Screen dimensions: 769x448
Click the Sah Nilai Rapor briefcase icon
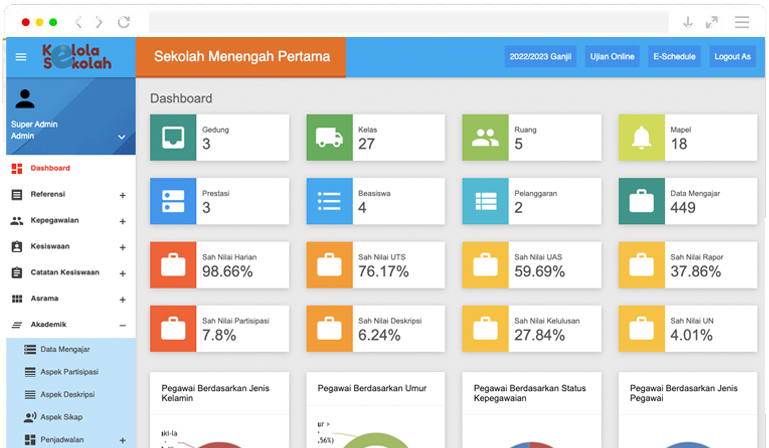pos(641,264)
